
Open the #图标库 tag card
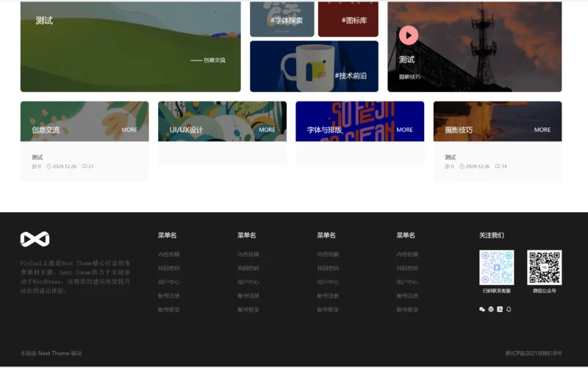[x=348, y=18]
